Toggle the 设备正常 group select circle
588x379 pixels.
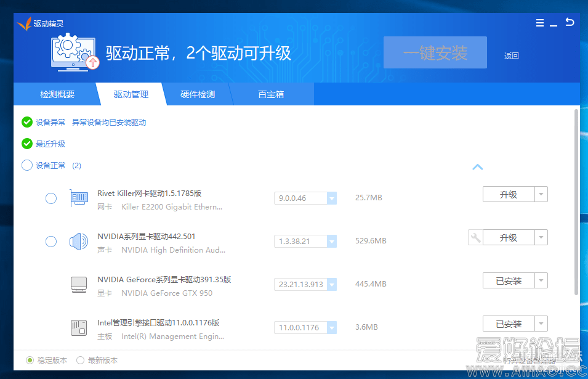coord(27,166)
